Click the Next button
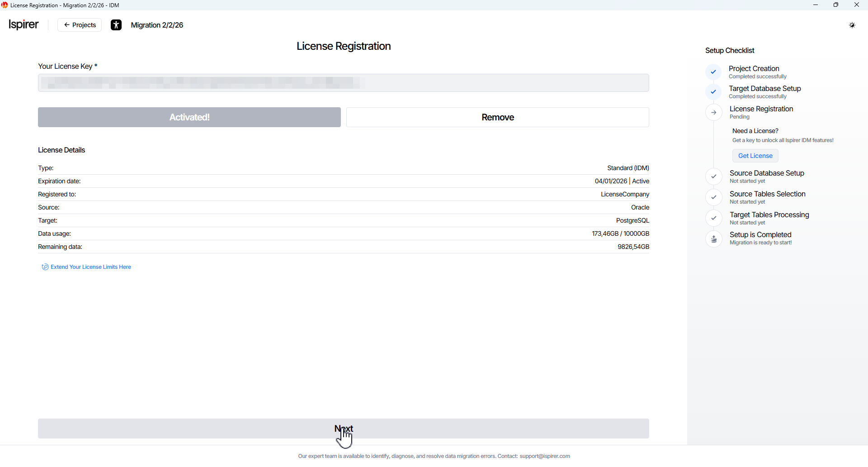 click(x=343, y=428)
